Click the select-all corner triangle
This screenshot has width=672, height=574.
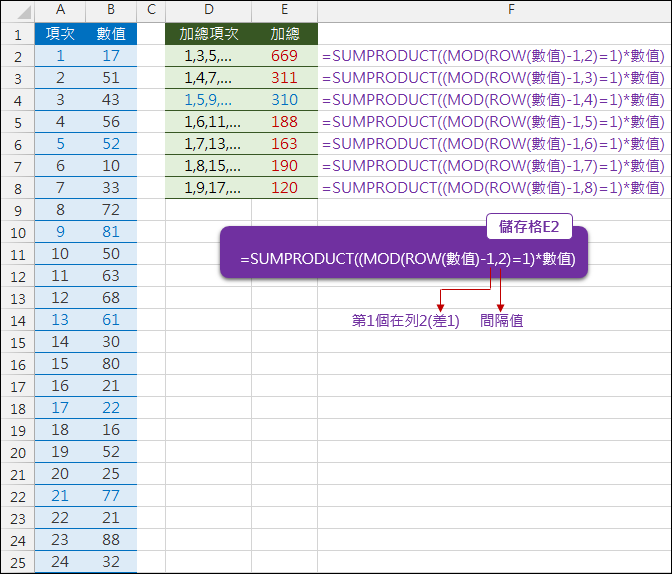(23, 12)
